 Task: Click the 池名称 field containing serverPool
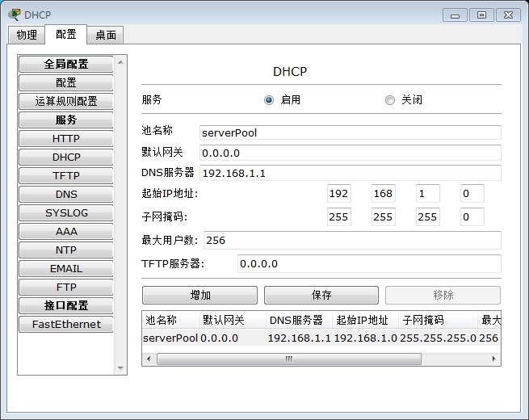click(351, 132)
